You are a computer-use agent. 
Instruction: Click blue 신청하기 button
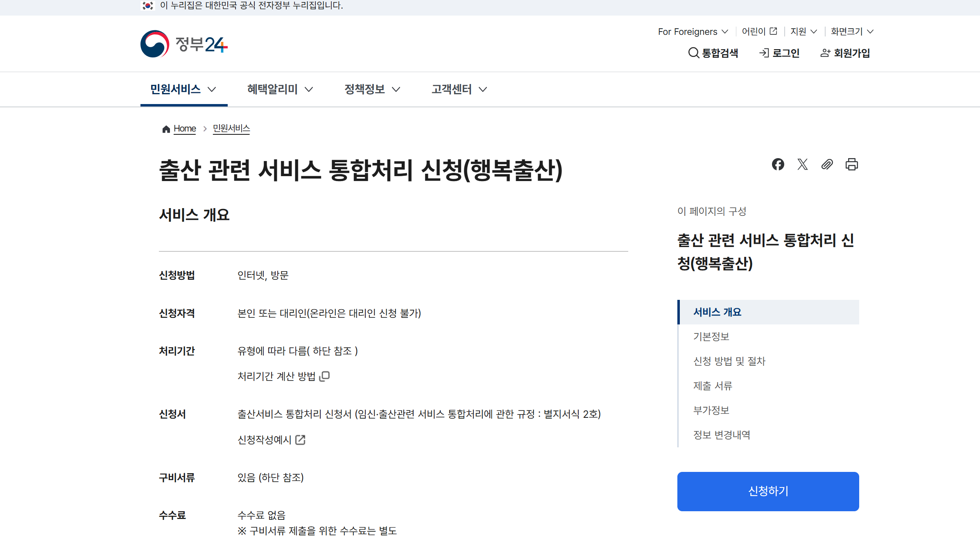[768, 491]
